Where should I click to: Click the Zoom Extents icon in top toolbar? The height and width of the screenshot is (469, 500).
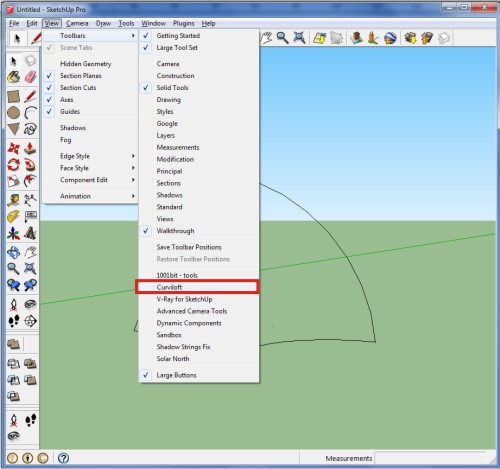coord(299,38)
